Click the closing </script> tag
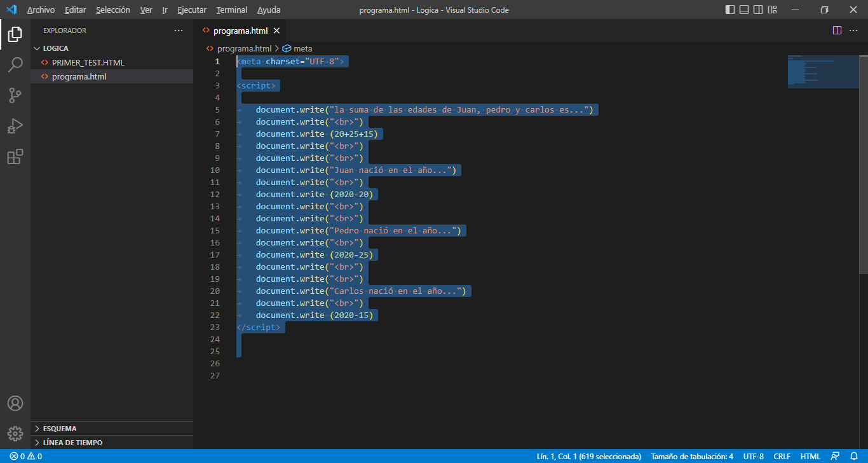 259,327
